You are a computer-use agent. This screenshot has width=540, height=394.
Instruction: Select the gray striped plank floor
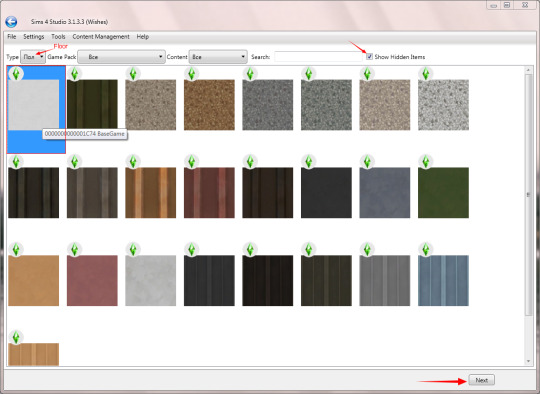385,280
